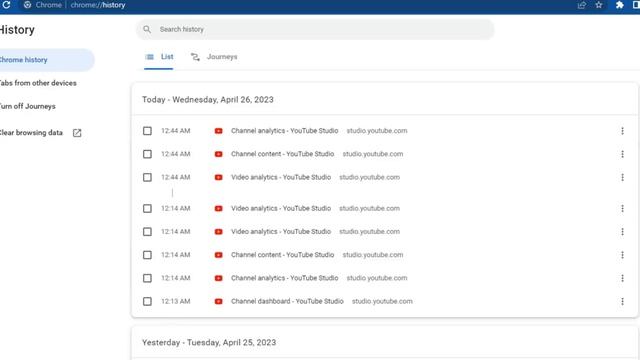This screenshot has height=360, width=640.
Task: Open the three-dot menu for 12:44 AM Channel content
Action: (x=622, y=154)
